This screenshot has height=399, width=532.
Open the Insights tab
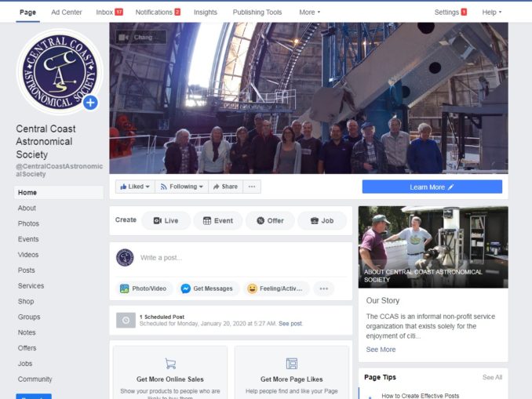click(206, 13)
